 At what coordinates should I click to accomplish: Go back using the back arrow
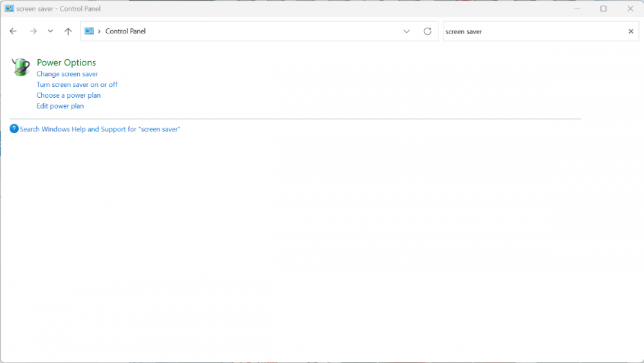point(13,31)
